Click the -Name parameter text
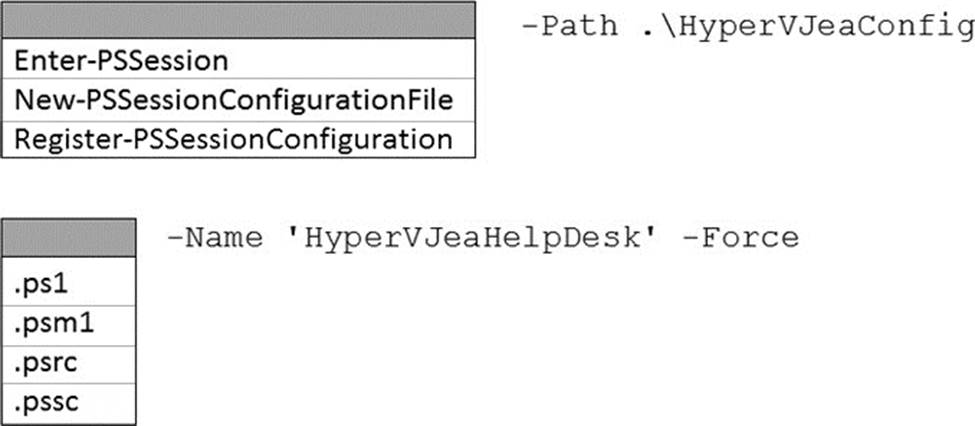The image size is (975, 426). pyautogui.click(x=213, y=238)
